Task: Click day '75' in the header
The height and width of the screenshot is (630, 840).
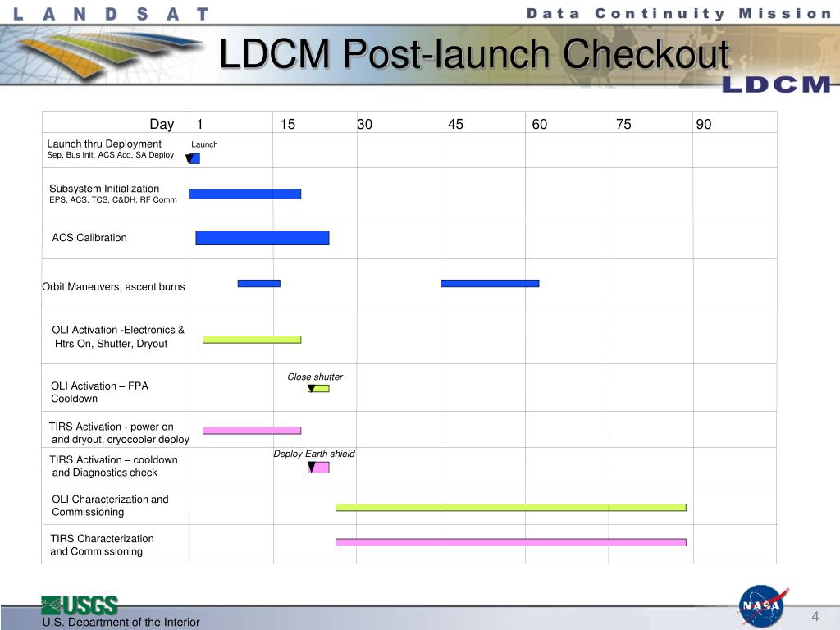Action: click(623, 125)
